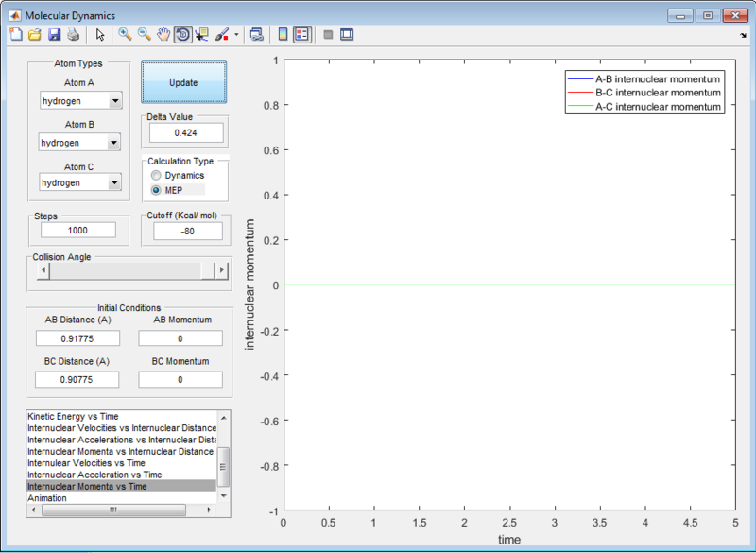Viewport: 756px width, 553px height.
Task: Click A-C internuclear momentum legend entry
Action: pyautogui.click(x=644, y=107)
